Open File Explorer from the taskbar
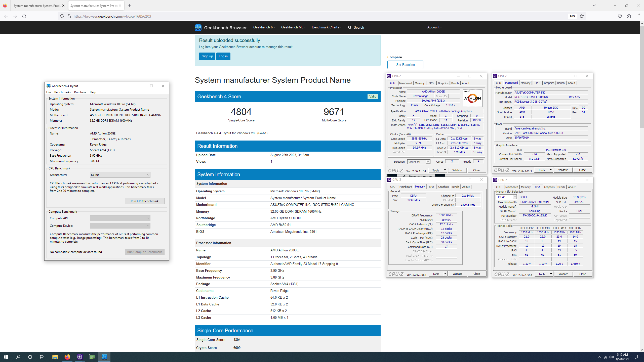Screen dimensions: 644x362 (55, 357)
